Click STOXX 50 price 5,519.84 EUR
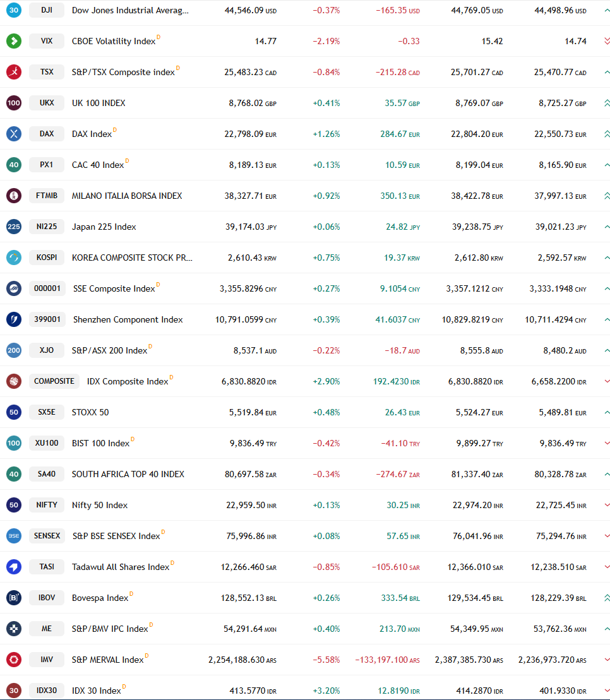 253,413
